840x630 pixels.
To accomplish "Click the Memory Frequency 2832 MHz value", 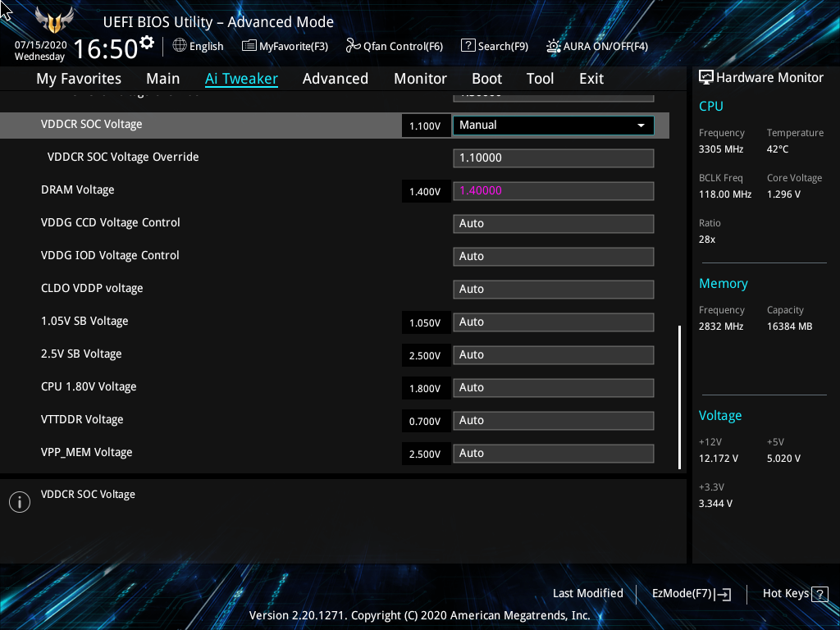I will point(720,326).
